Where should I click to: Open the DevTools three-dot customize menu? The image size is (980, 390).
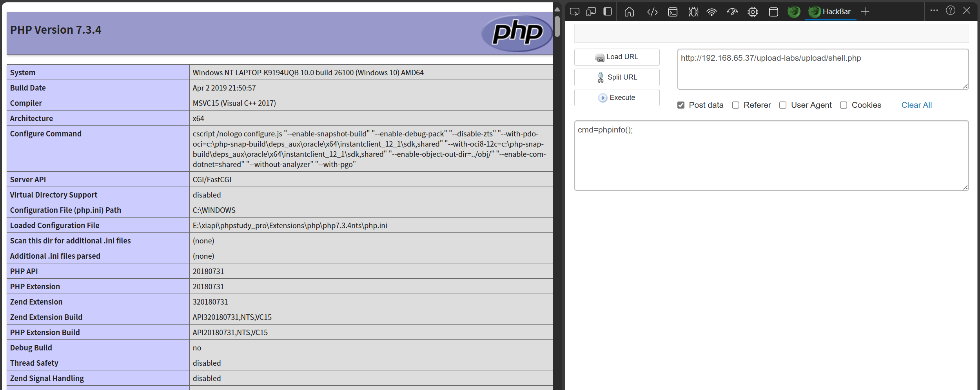coord(934,10)
